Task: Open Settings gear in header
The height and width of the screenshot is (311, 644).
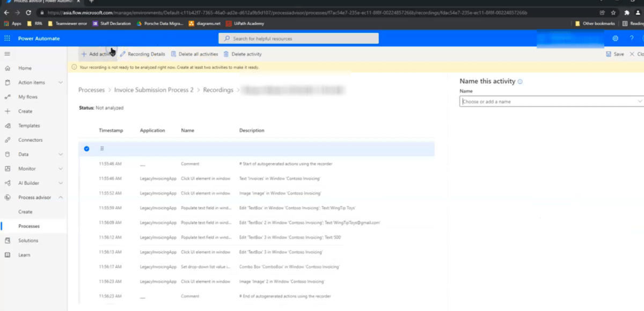Action: (x=616, y=38)
